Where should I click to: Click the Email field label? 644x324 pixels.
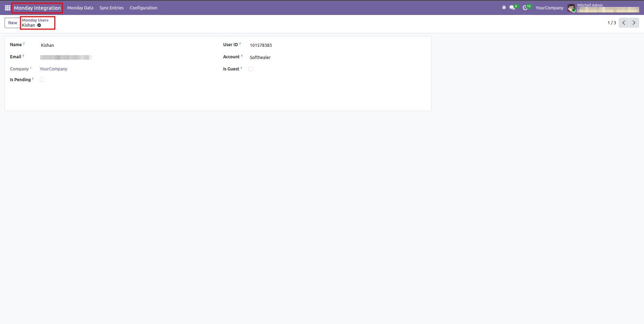coord(16,57)
